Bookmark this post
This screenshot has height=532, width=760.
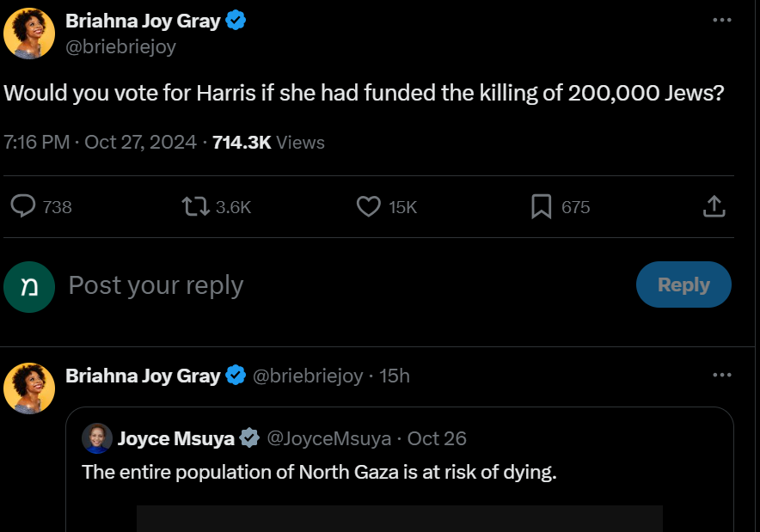click(x=541, y=206)
